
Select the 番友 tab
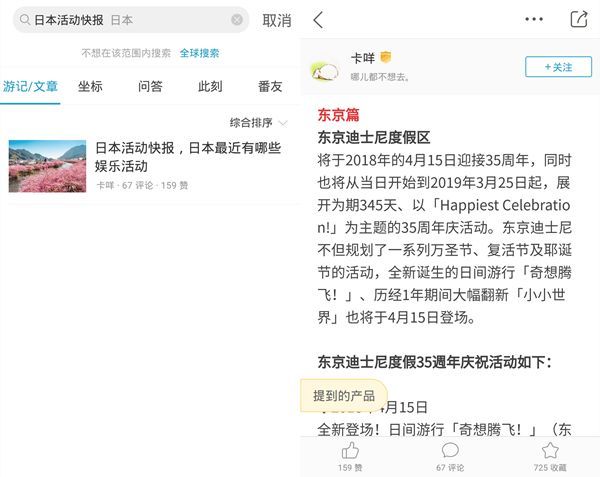coord(270,86)
